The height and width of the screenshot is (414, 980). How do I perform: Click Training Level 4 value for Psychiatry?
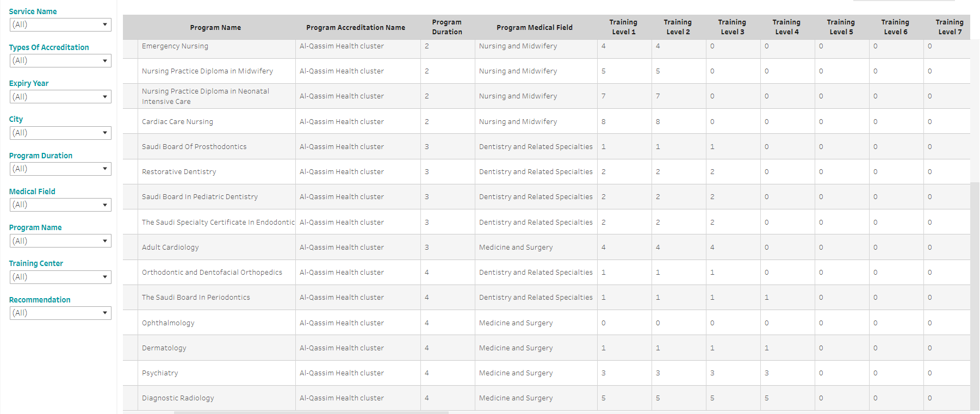coord(767,373)
